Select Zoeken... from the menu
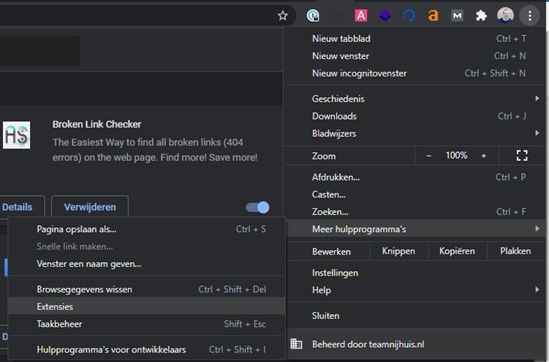549x362 pixels. pos(416,212)
